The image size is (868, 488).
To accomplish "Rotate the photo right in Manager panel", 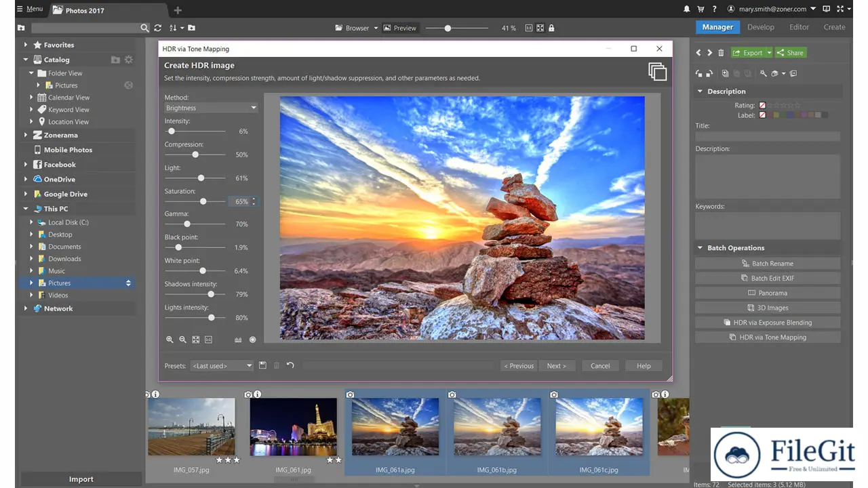I will tap(709, 73).
